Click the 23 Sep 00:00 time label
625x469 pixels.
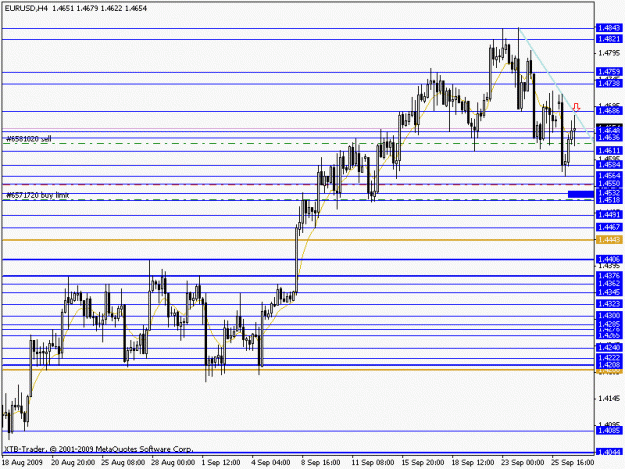[523, 463]
